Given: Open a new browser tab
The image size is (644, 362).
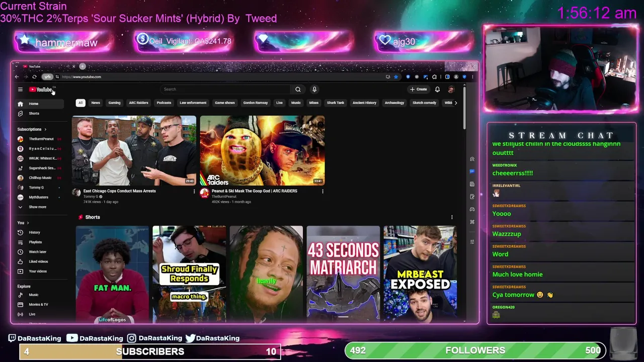Looking at the screenshot, I should (x=83, y=66).
